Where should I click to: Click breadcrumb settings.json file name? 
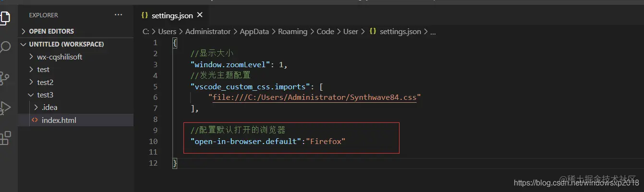[x=400, y=32]
